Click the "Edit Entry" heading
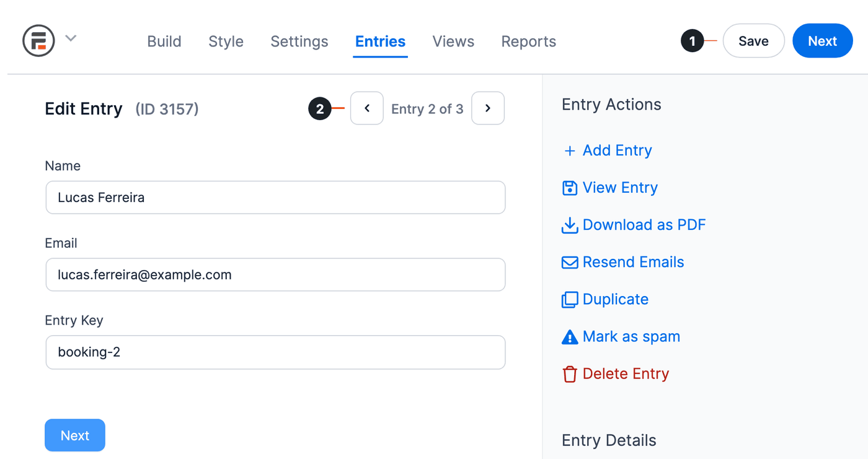Viewport: 868px width, 459px height. 84,109
